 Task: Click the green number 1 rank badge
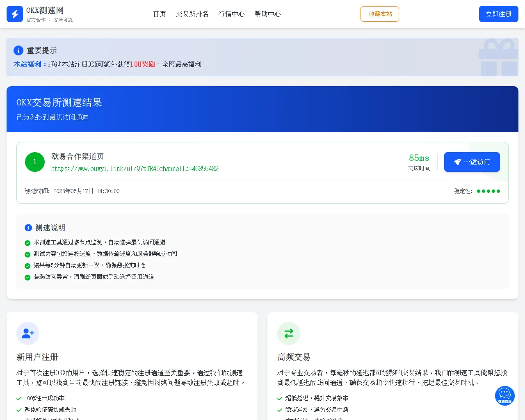(x=35, y=162)
